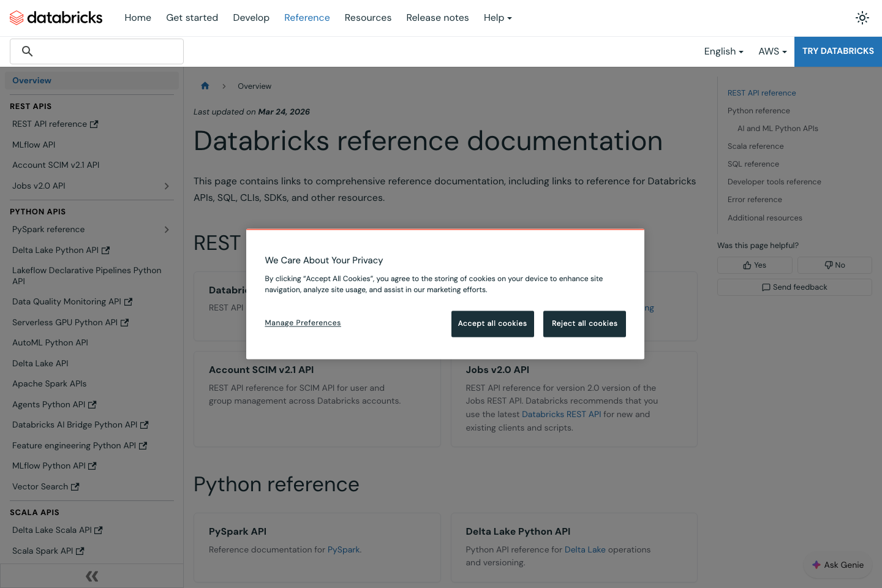Open the English language dropdown
This screenshot has width=882, height=588.
click(723, 51)
